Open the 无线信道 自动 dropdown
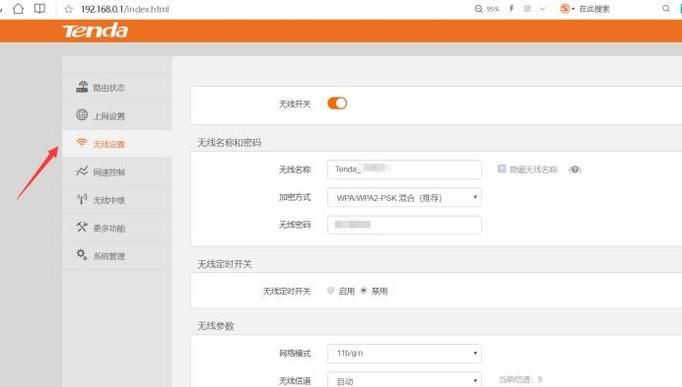Screen dimensions: 682x387 [404, 380]
